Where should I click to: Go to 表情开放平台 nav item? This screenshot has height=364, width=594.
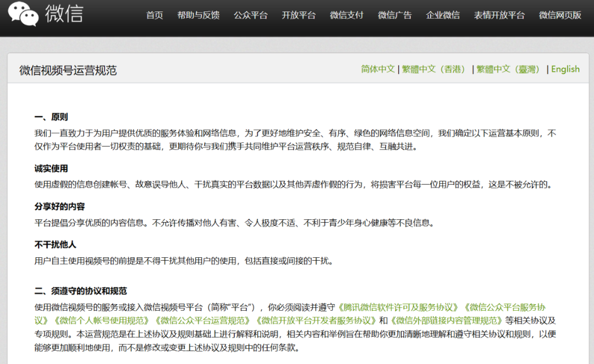(x=499, y=15)
